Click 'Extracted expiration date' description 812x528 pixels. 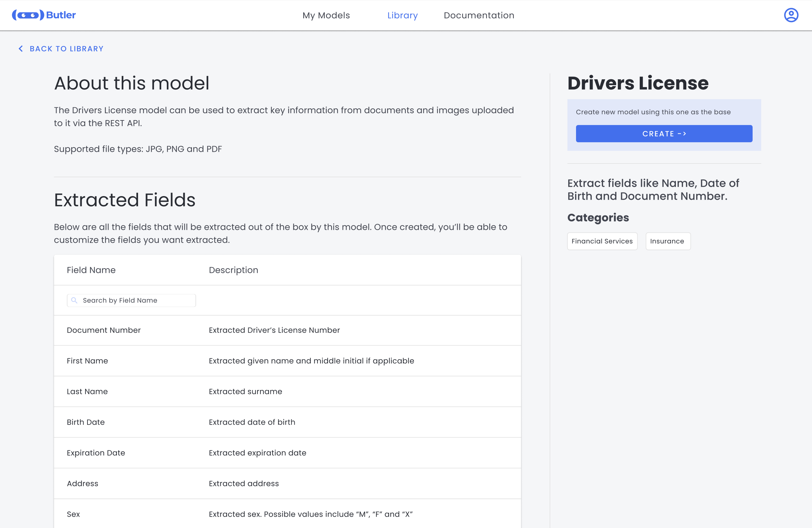(258, 453)
